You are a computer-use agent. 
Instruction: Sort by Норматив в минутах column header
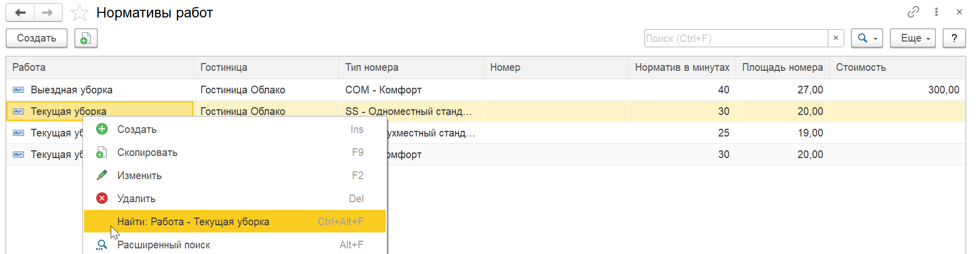[x=682, y=67]
